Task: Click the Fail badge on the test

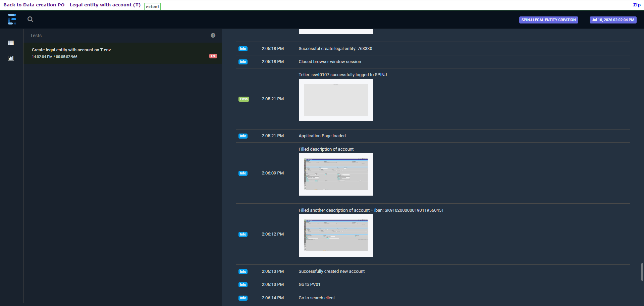Action: [213, 56]
